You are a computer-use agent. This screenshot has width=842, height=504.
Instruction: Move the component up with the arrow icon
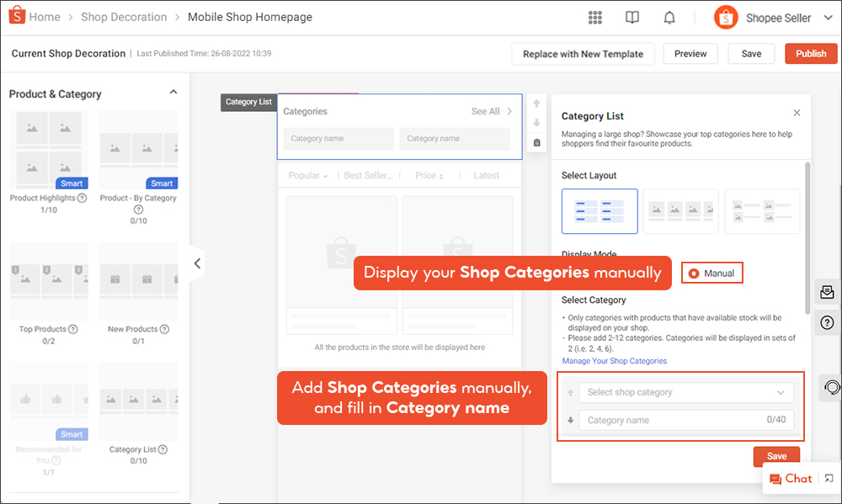(x=536, y=103)
